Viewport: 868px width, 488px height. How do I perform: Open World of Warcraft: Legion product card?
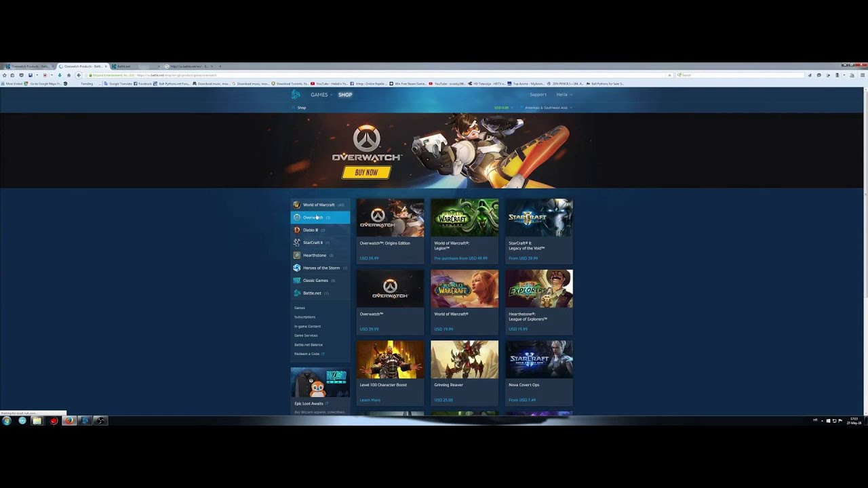(465, 230)
